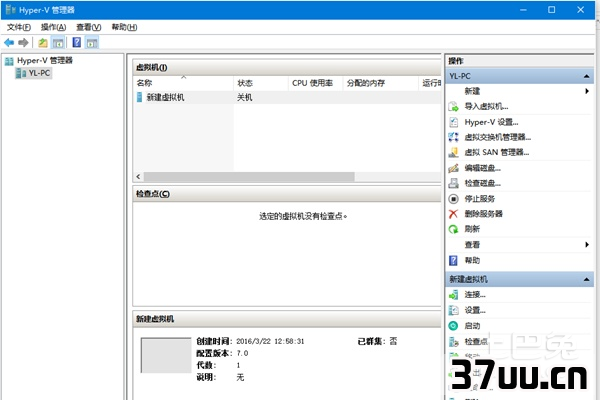Click the Forward arrow toolbar icon
Screen dimensions: 600x400
(23, 43)
